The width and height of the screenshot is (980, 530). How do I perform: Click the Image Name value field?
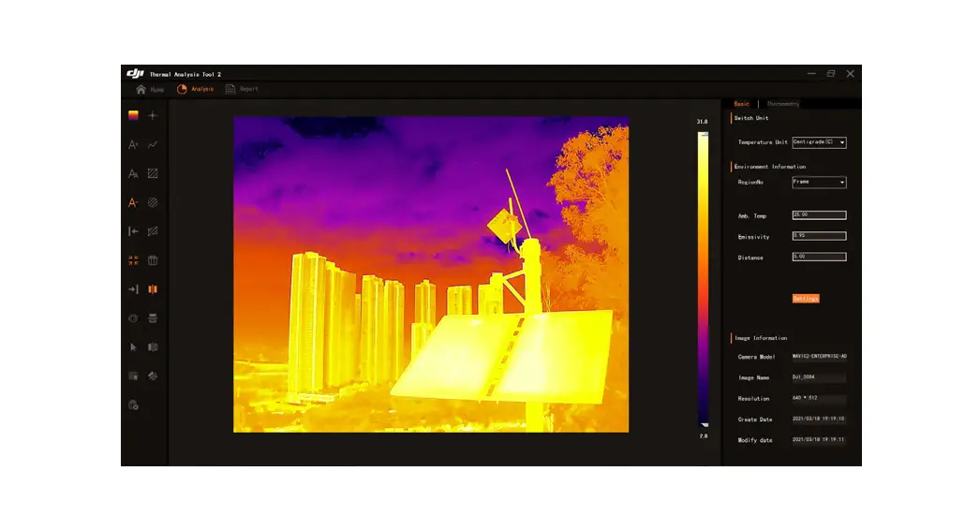click(x=819, y=377)
